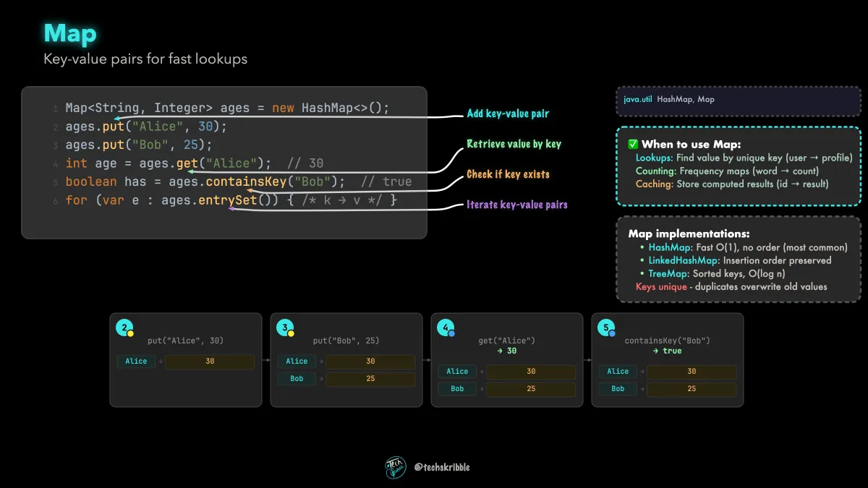Click Bob key cell in step 4 card
Viewport: 868px width, 488px height.
457,389
